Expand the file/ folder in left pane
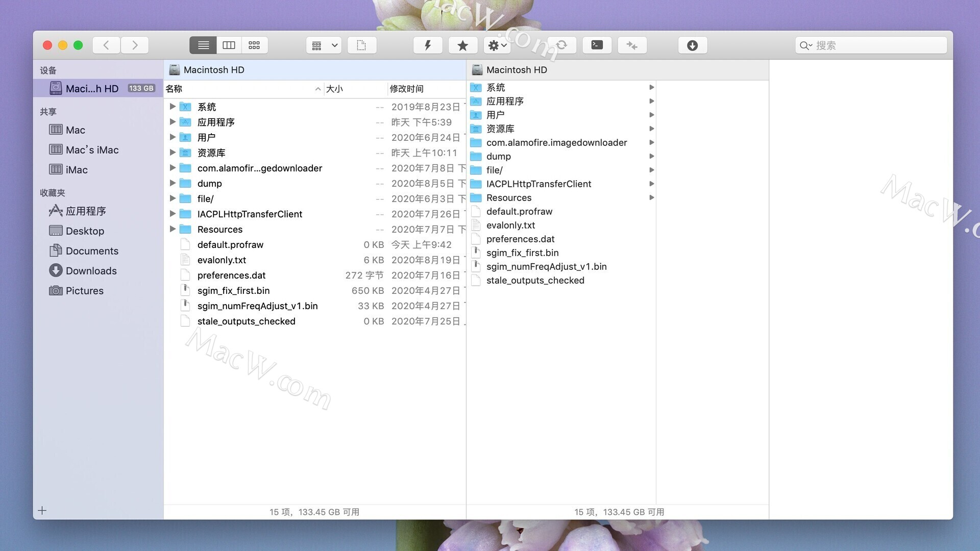The height and width of the screenshot is (551, 980). click(x=173, y=198)
